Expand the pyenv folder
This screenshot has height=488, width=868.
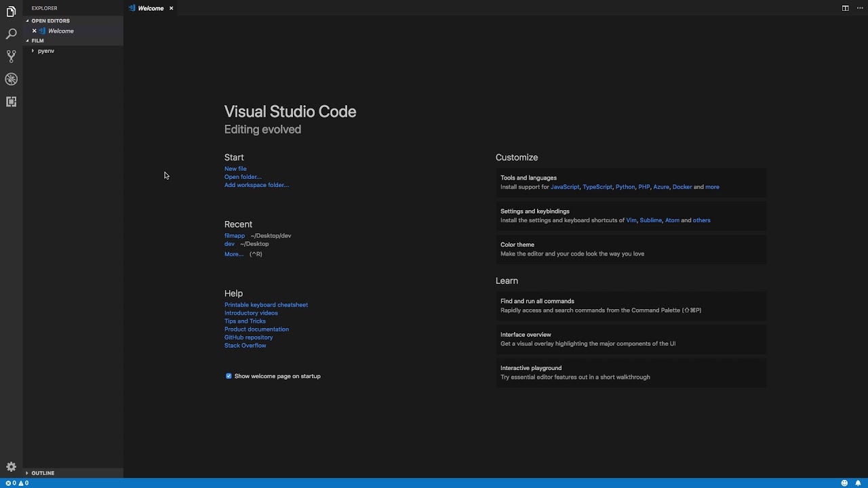45,51
